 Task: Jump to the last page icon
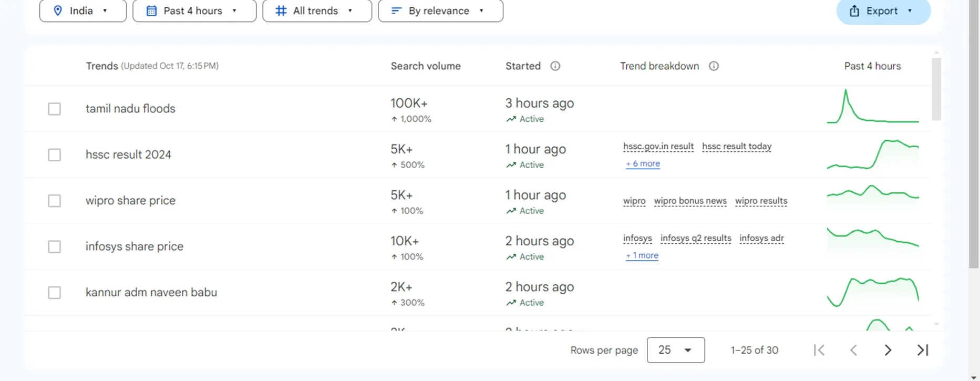click(922, 350)
